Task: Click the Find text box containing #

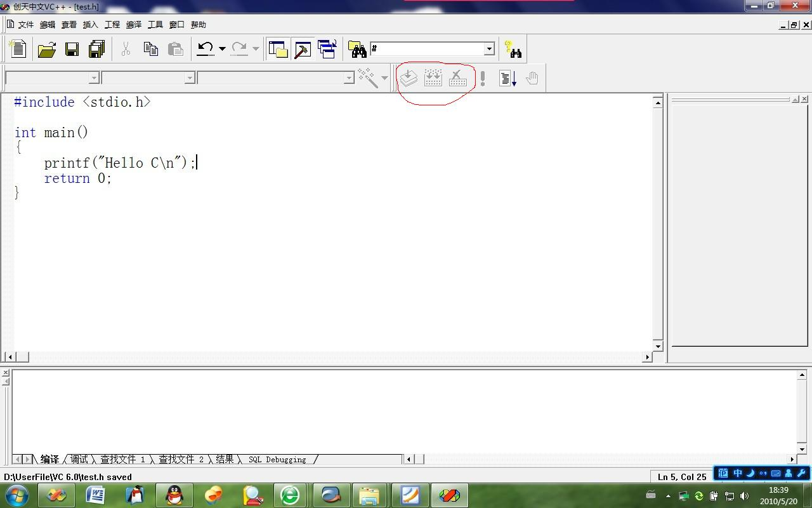Action: 427,49
